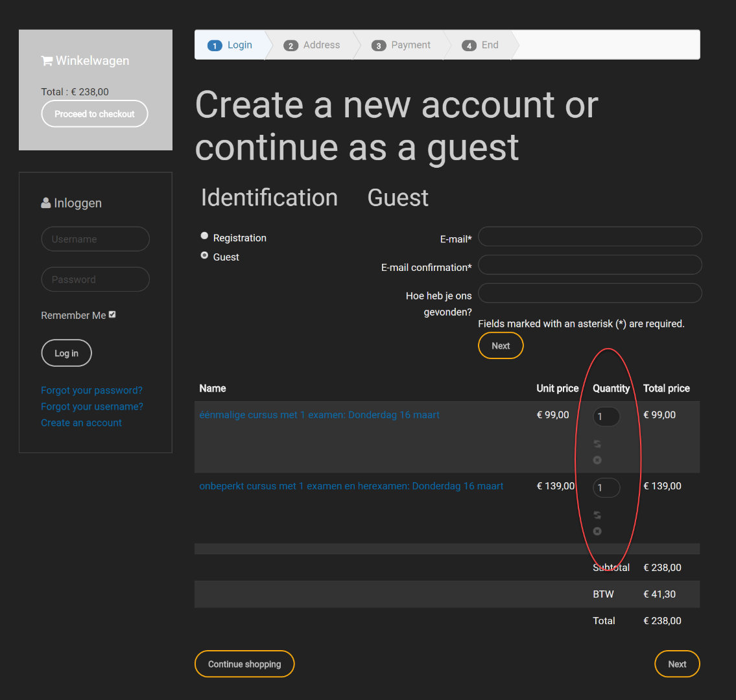This screenshot has width=736, height=700.
Task: Delete onbeperkt cursus item from cart
Action: pyautogui.click(x=597, y=531)
